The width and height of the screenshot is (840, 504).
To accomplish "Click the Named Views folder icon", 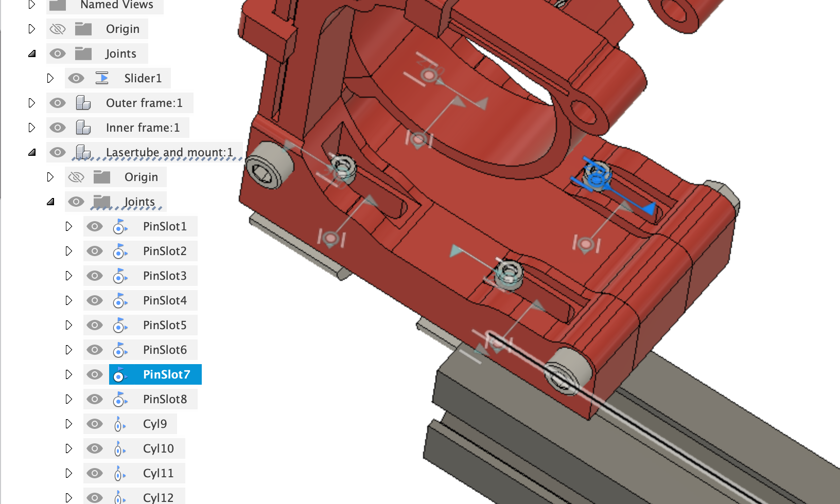I will click(57, 5).
